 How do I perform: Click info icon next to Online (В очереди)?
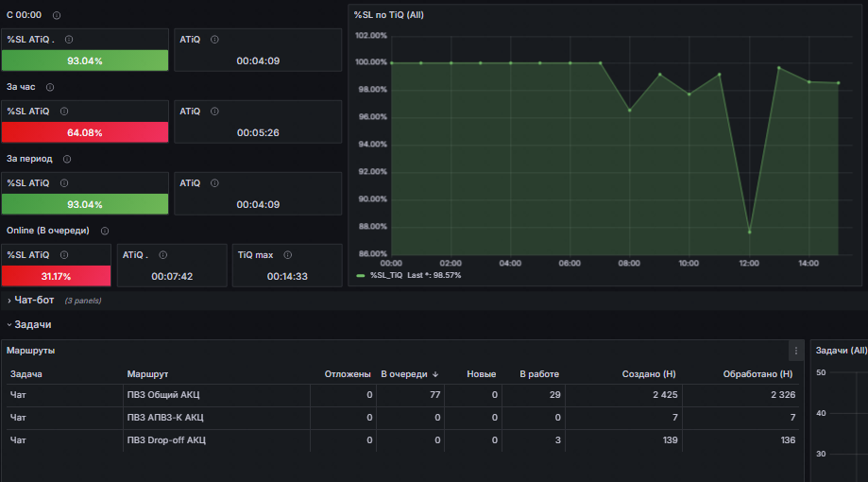point(105,231)
